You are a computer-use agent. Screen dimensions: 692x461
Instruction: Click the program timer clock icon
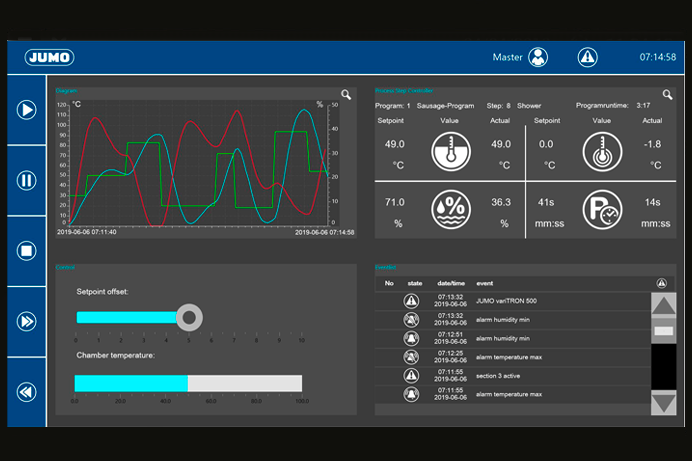click(x=601, y=210)
